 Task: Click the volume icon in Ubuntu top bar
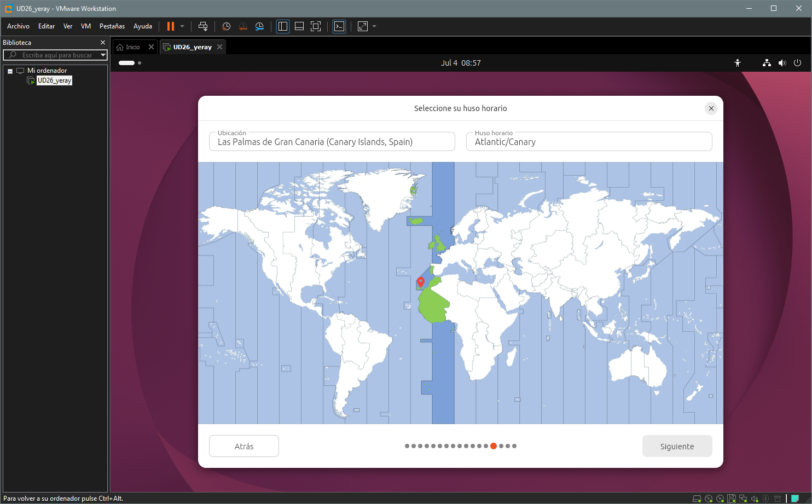tap(782, 63)
